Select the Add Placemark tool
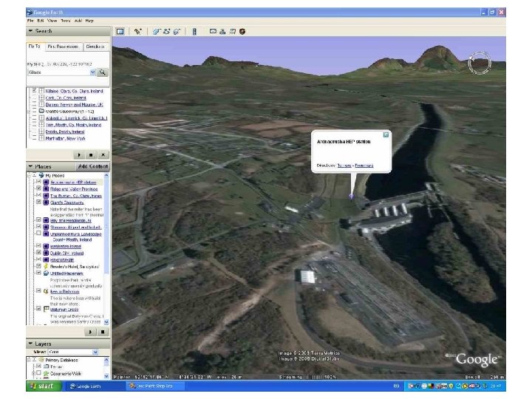The height and width of the screenshot is (399, 532). 137,32
